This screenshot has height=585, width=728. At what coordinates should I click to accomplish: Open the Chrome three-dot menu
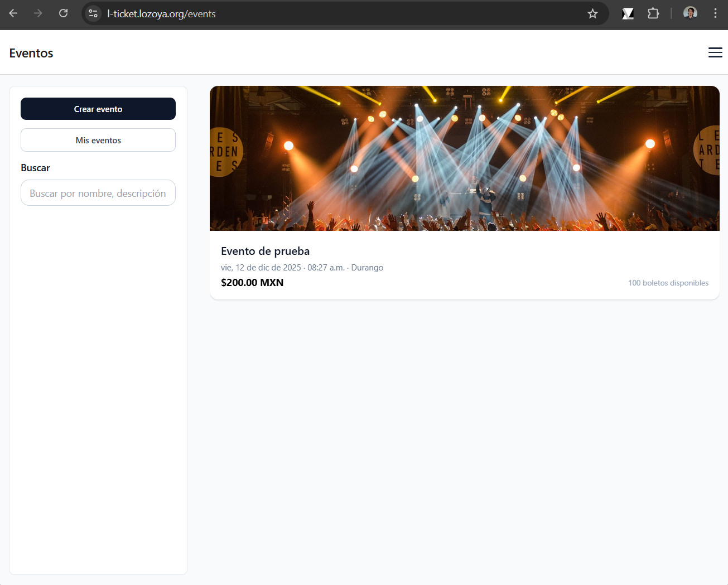click(715, 13)
